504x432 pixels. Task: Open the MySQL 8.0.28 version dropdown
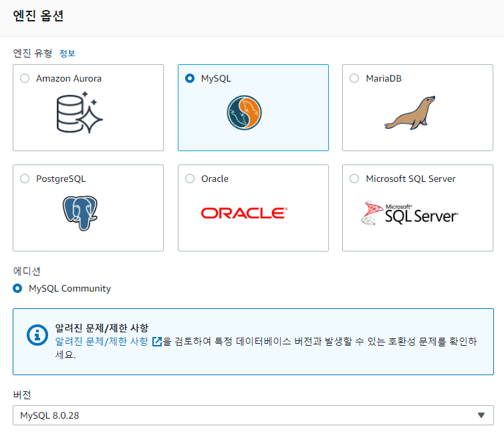tap(253, 415)
